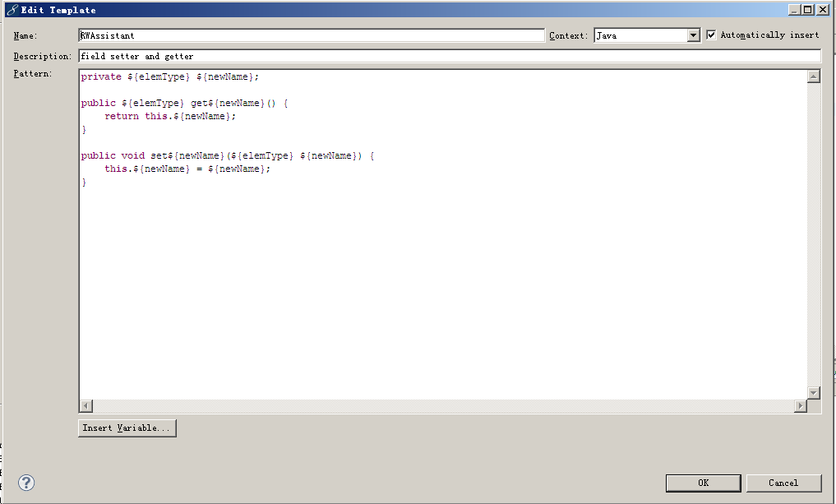The width and height of the screenshot is (836, 504).
Task: Select the Context combo box showing Java
Action: [640, 35]
